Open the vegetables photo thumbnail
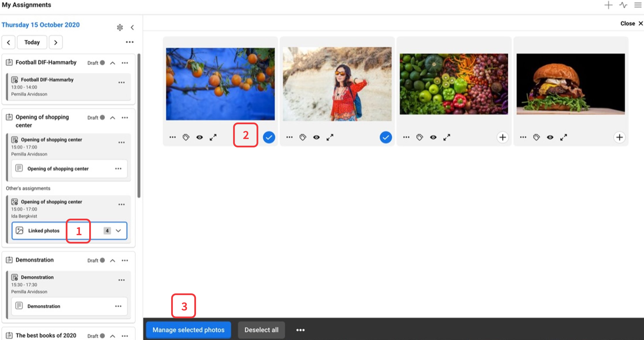The height and width of the screenshot is (340, 644). pyautogui.click(x=454, y=84)
